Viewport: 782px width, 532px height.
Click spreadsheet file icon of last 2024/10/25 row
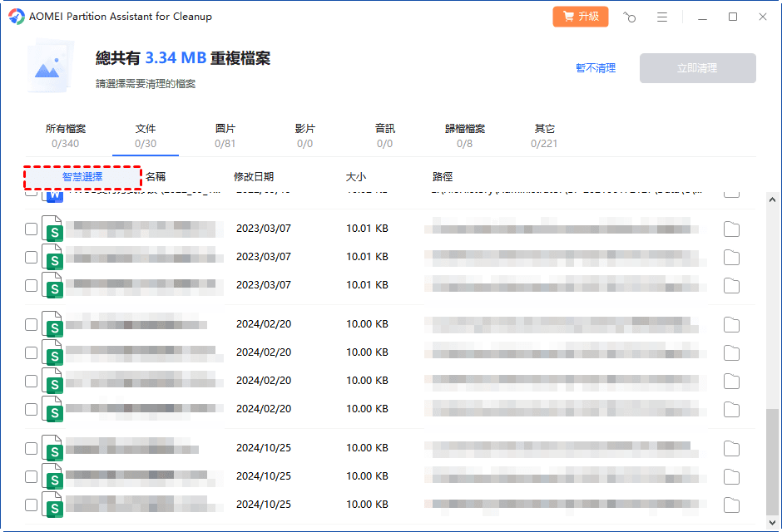pyautogui.click(x=52, y=505)
